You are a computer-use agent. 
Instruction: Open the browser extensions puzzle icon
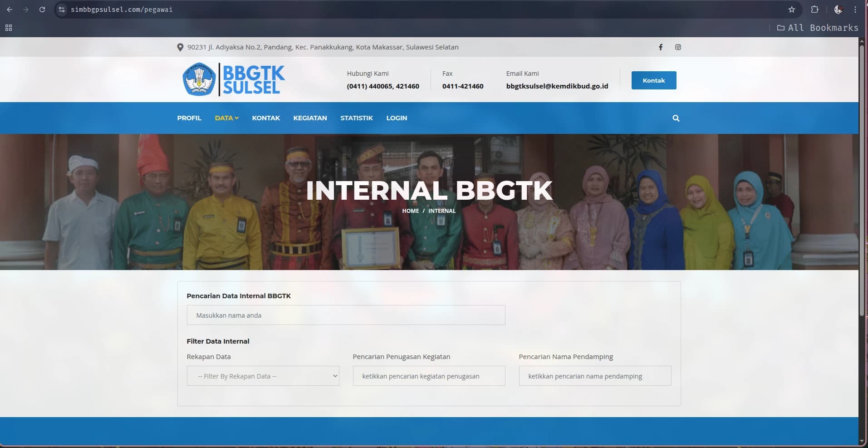click(815, 9)
